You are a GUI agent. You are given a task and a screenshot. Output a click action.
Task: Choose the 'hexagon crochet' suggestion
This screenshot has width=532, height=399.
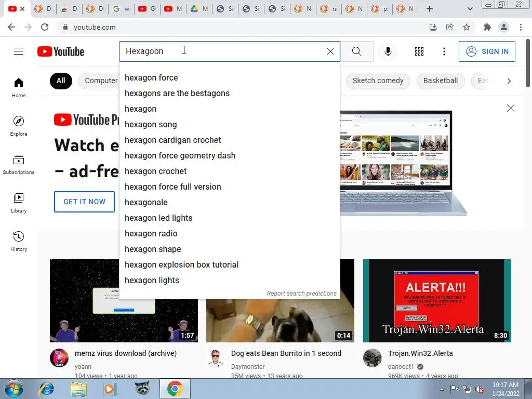click(229, 171)
